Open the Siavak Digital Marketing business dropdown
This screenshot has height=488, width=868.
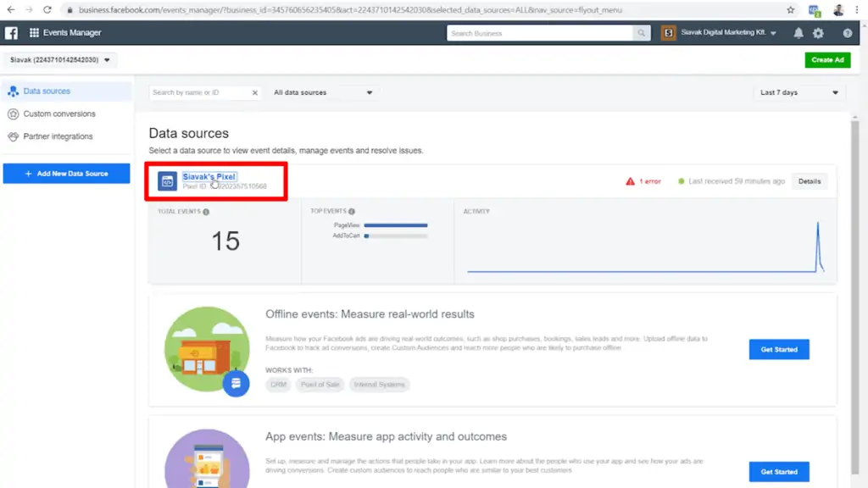point(728,33)
